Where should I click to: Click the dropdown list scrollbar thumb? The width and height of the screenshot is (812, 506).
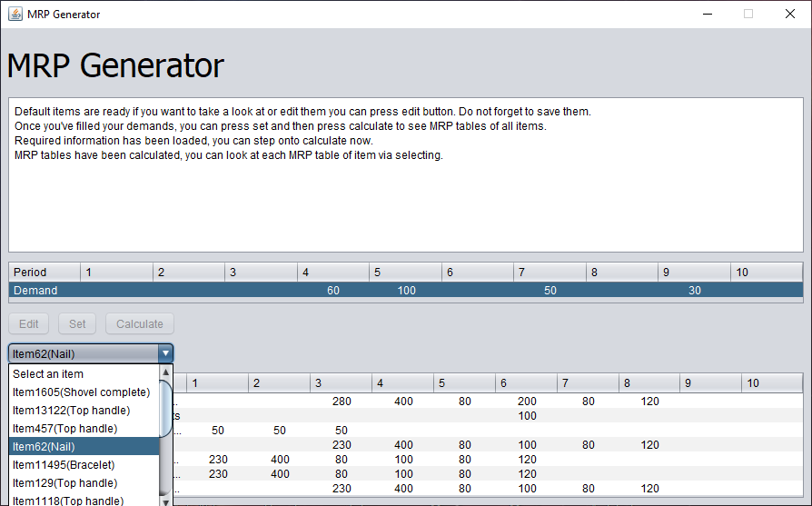tap(165, 409)
